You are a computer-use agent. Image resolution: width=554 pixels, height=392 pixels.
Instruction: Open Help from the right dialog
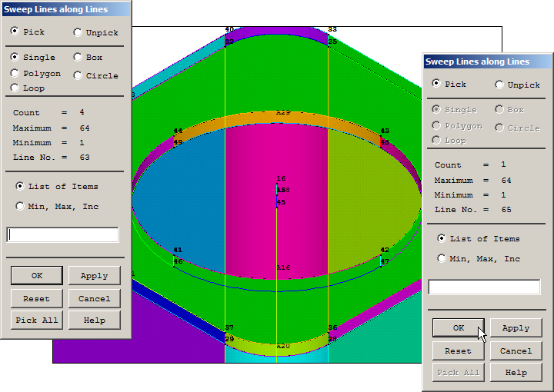pyautogui.click(x=516, y=372)
